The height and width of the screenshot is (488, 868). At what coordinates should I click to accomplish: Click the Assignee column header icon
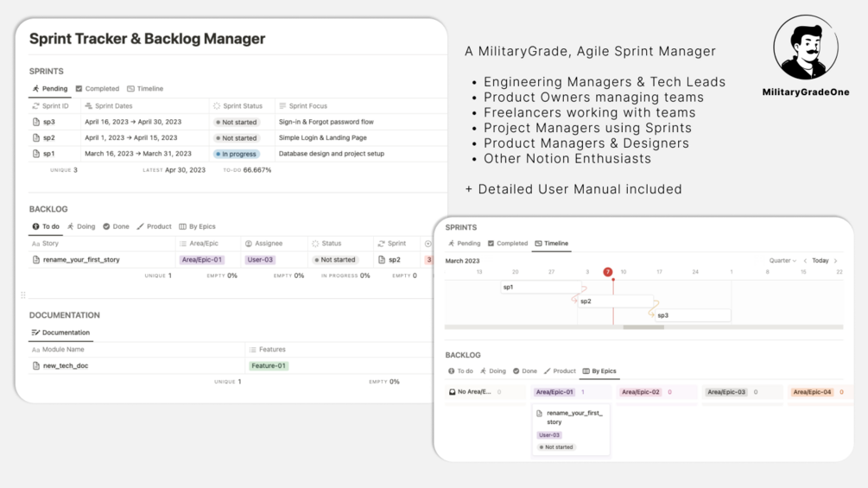tap(249, 244)
